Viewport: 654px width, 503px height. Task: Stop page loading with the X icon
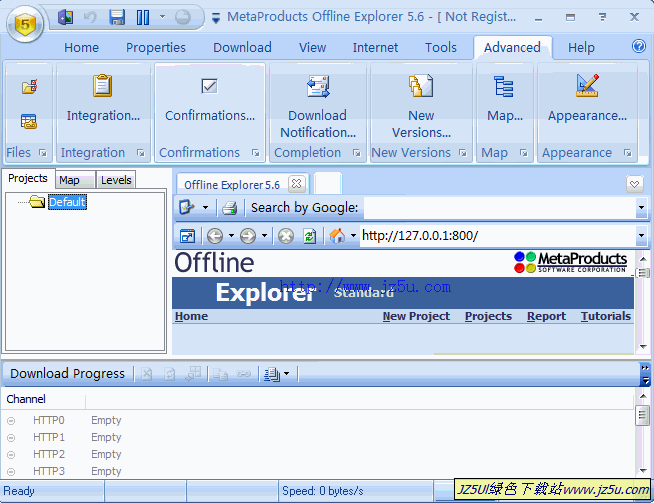(286, 236)
